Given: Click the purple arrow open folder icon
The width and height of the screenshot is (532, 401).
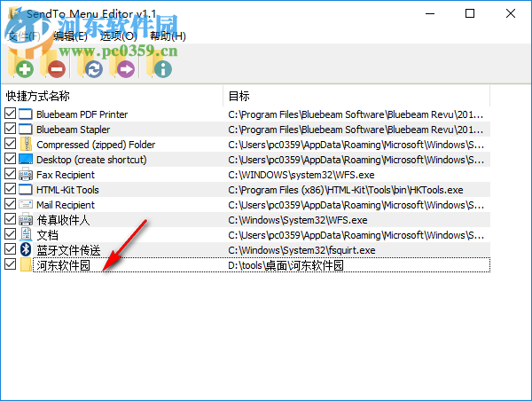Looking at the screenshot, I should (x=122, y=65).
